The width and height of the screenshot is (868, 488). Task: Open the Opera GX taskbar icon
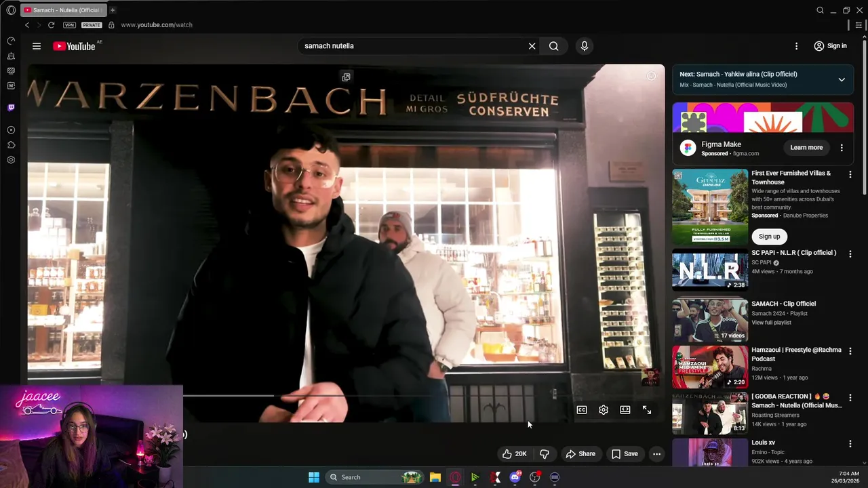455,477
